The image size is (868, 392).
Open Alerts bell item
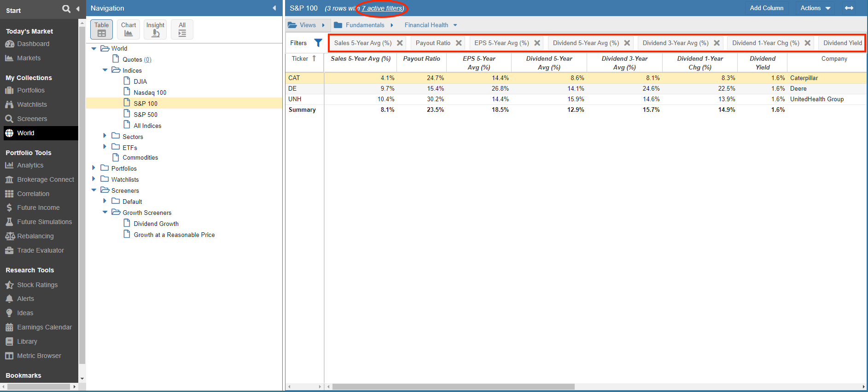(x=25, y=299)
